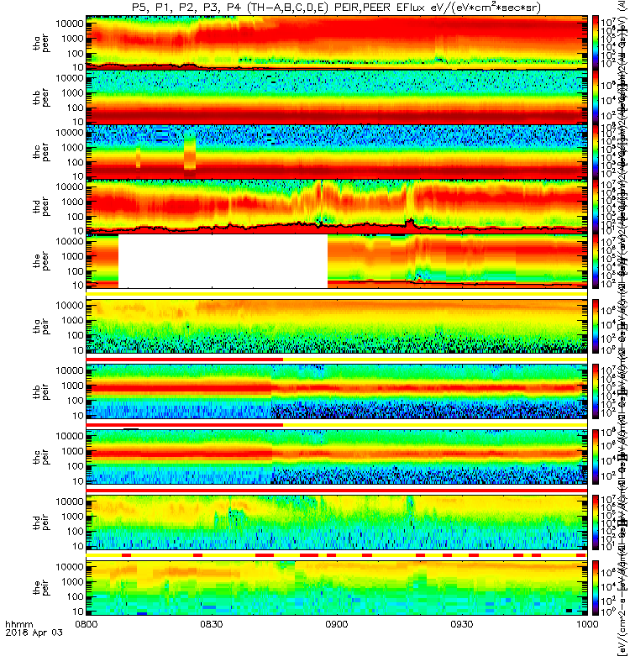Click the thc peer color scale bar
This screenshot has height=672, width=630.
pyautogui.click(x=596, y=151)
